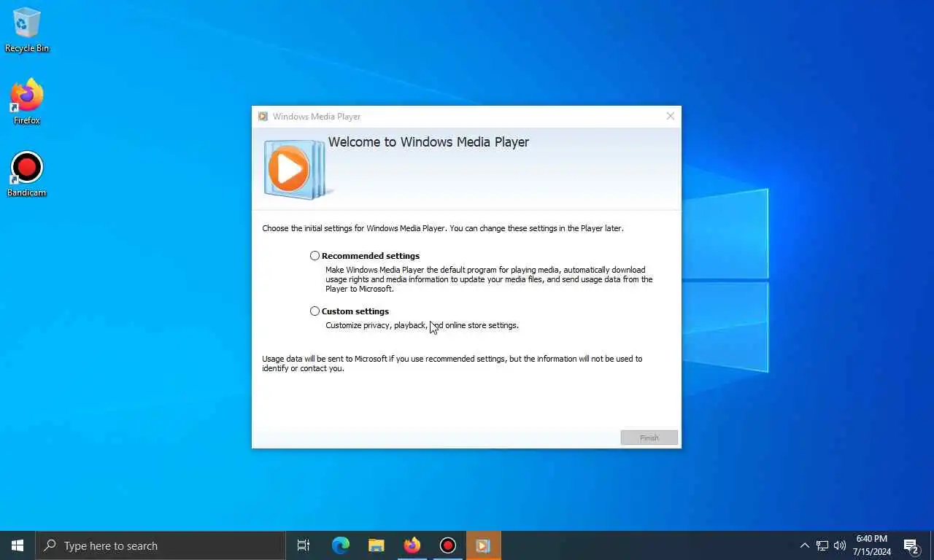
Task: Open the clock showing 6:40 PM
Action: click(872, 545)
